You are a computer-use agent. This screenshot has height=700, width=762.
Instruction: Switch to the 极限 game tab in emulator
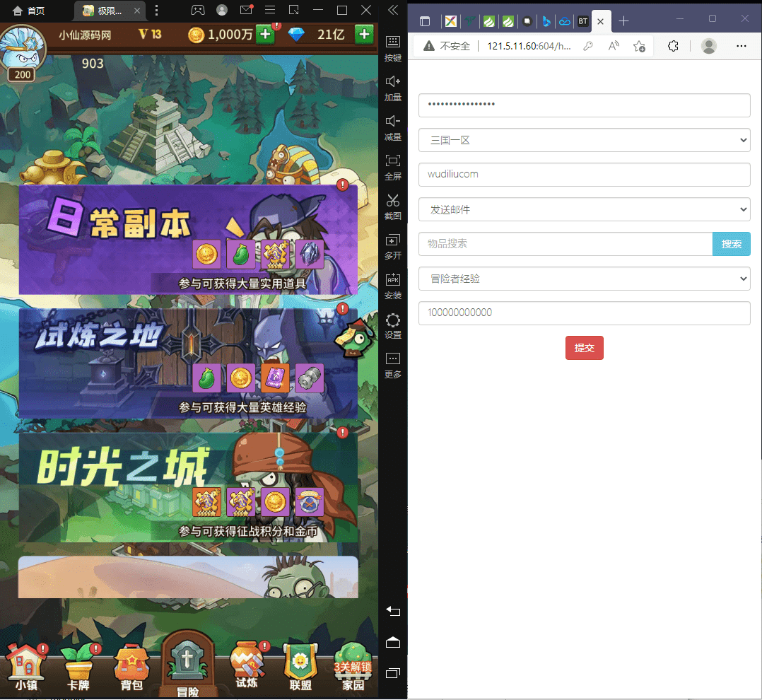(x=103, y=11)
